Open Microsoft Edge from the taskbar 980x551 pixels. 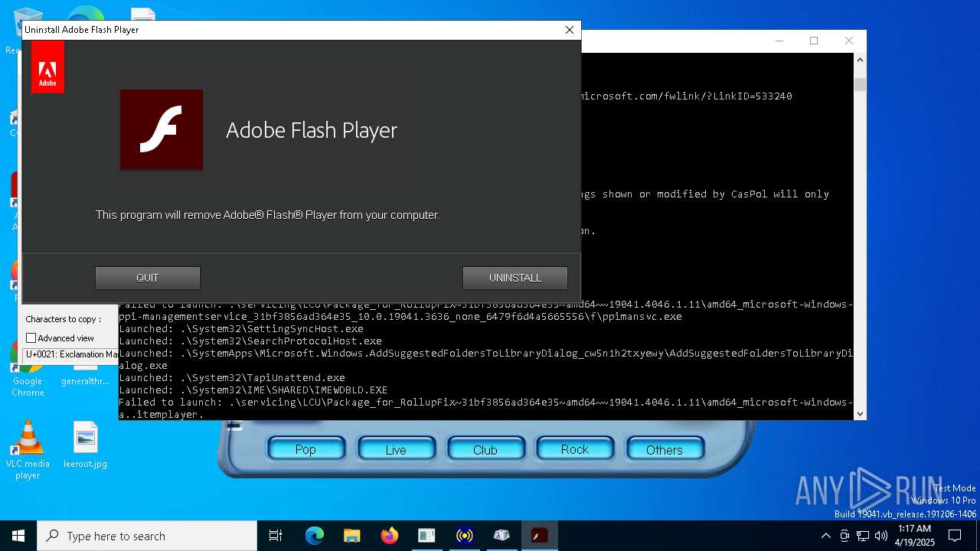314,536
